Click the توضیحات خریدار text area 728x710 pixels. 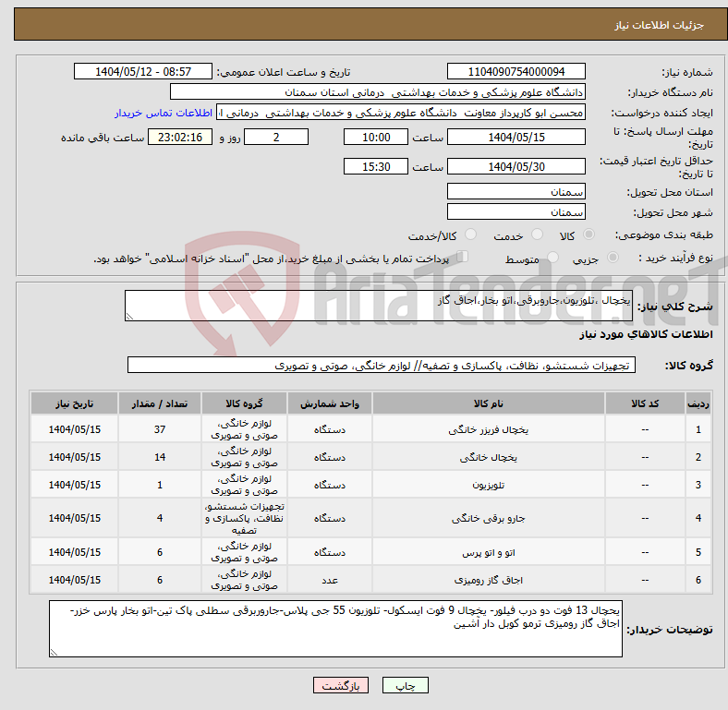click(x=335, y=629)
